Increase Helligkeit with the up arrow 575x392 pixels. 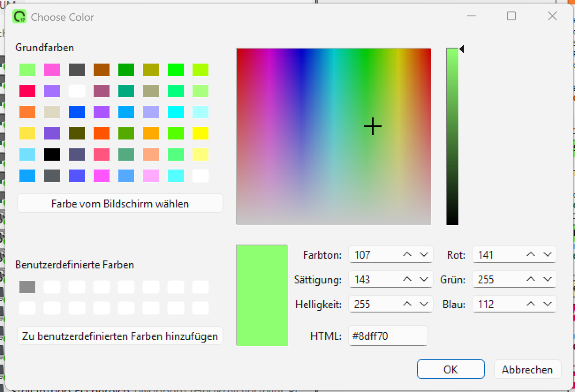pyautogui.click(x=407, y=304)
